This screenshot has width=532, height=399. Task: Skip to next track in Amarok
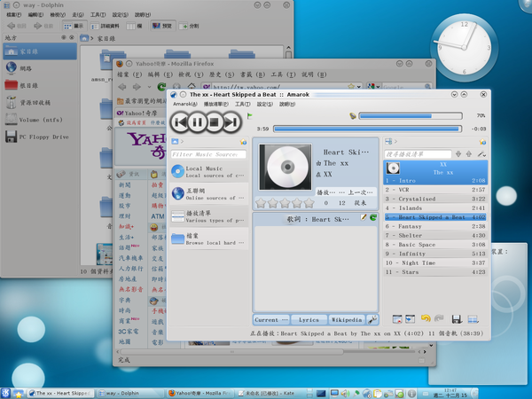click(231, 121)
